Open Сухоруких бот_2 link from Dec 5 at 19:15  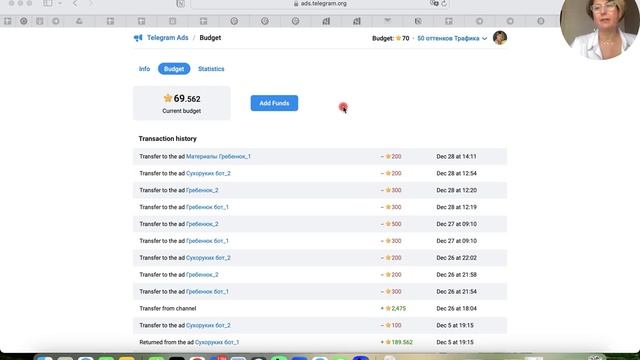click(208, 325)
